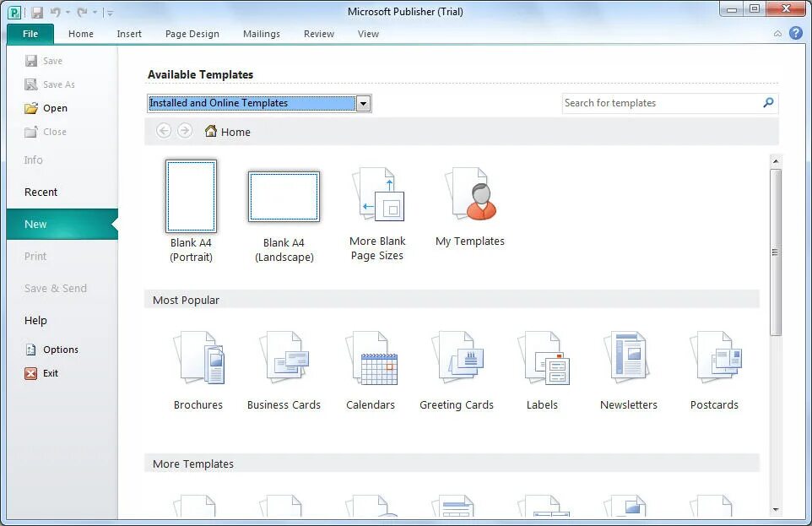Select More Blank Page Sizes
Viewport: 812px width, 526px height.
click(x=377, y=207)
